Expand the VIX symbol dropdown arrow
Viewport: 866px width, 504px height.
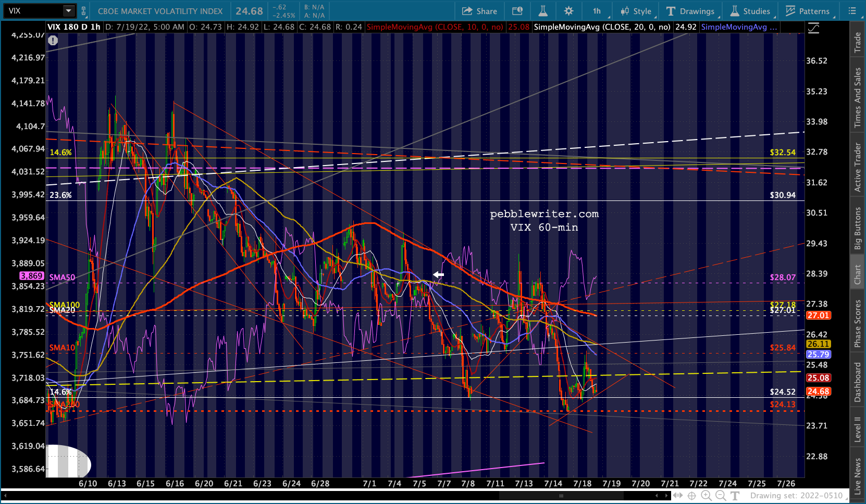pyautogui.click(x=69, y=10)
